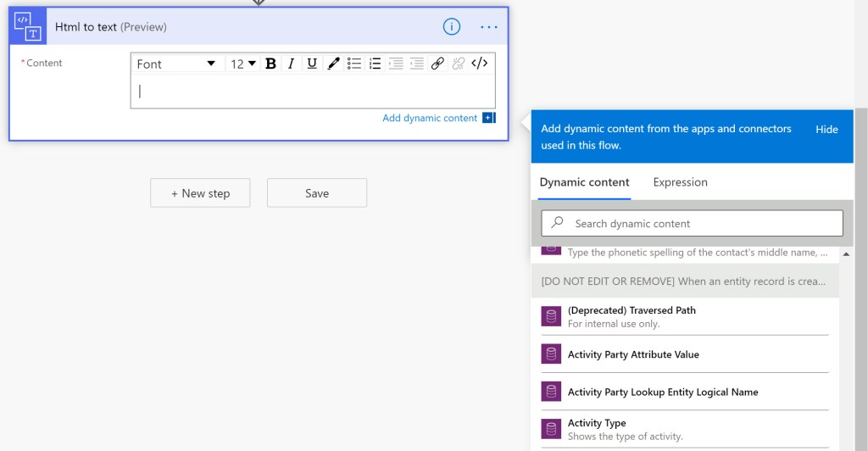The image size is (868, 451).
Task: Switch to the Expression tab
Action: pyautogui.click(x=680, y=182)
